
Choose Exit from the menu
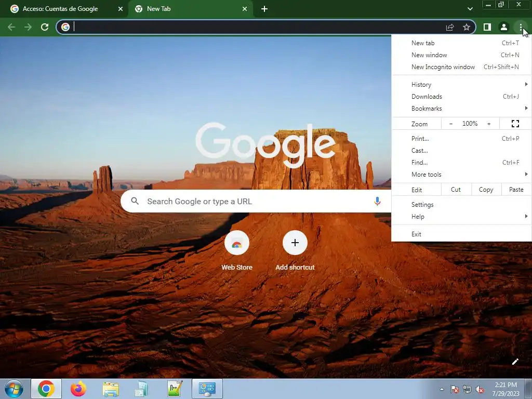(x=461, y=234)
